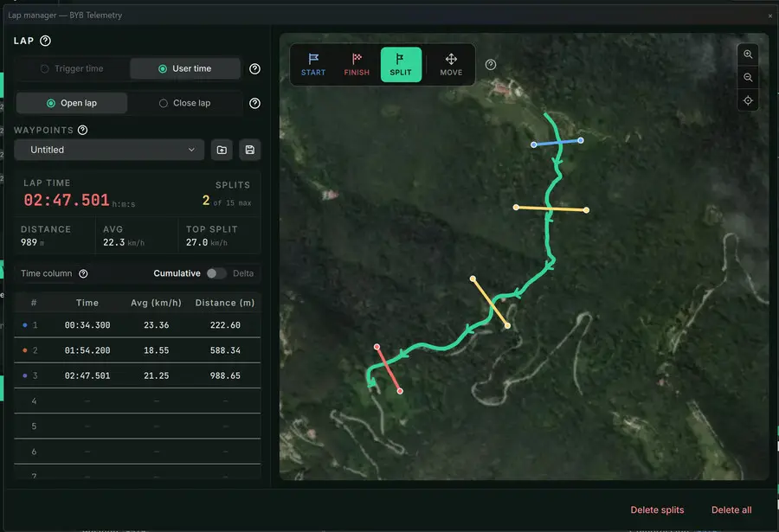Click the DISTANCE 989 value

(29, 242)
